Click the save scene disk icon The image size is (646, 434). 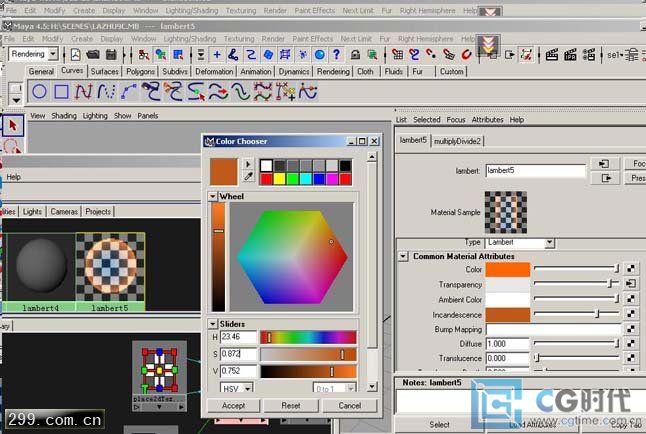coord(111,54)
